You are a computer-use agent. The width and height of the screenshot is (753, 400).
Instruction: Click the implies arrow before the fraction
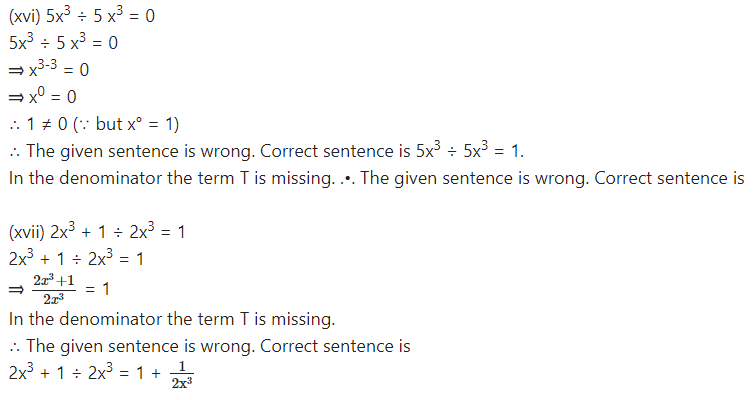(16, 290)
